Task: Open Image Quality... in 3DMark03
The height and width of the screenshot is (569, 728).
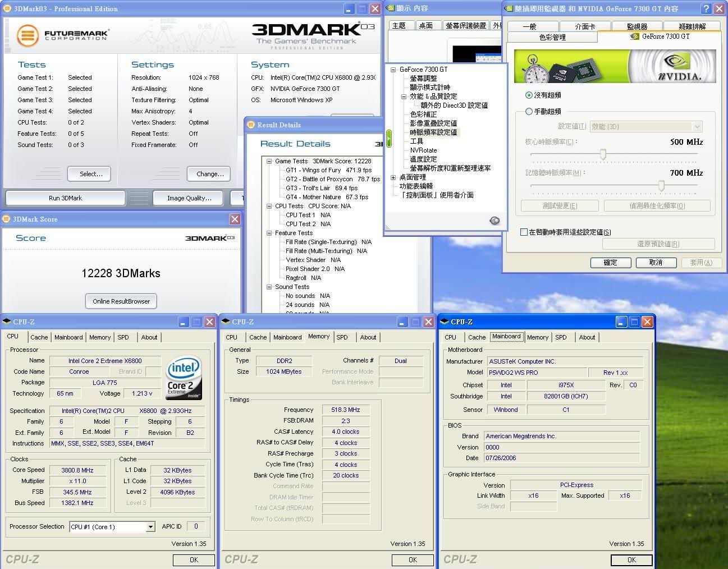Action: [x=189, y=198]
